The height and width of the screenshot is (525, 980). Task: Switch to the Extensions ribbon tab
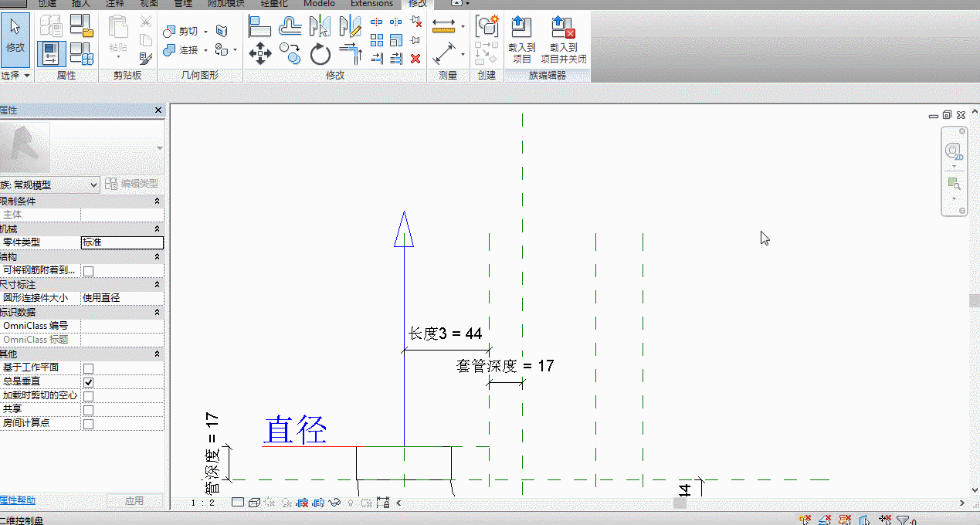point(371,4)
